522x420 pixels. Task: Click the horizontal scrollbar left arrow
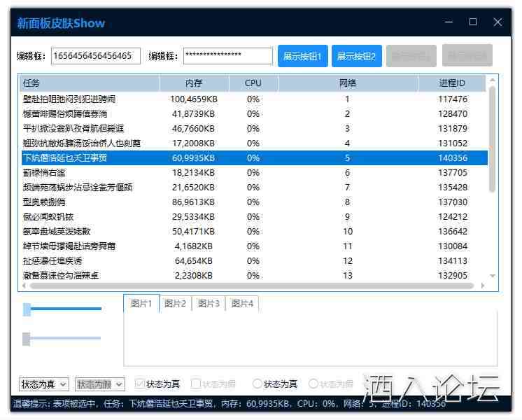click(x=24, y=286)
